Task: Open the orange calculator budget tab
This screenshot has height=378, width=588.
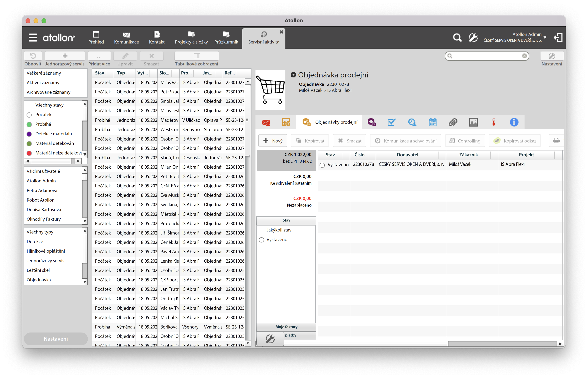Action: pyautogui.click(x=286, y=122)
